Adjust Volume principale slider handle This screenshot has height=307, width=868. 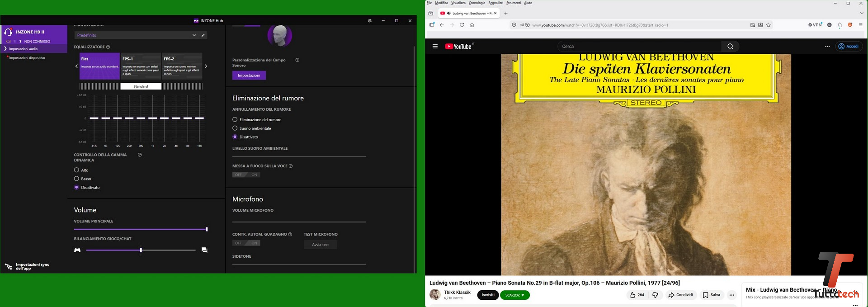pyautogui.click(x=207, y=229)
